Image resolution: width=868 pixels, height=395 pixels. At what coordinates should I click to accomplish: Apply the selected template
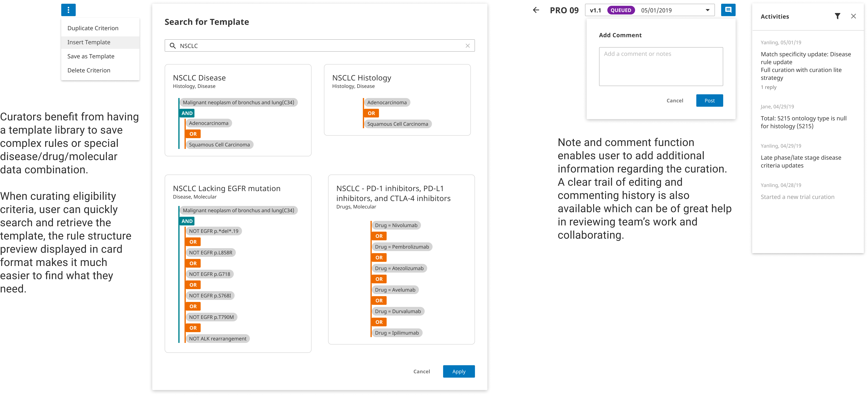click(x=459, y=371)
